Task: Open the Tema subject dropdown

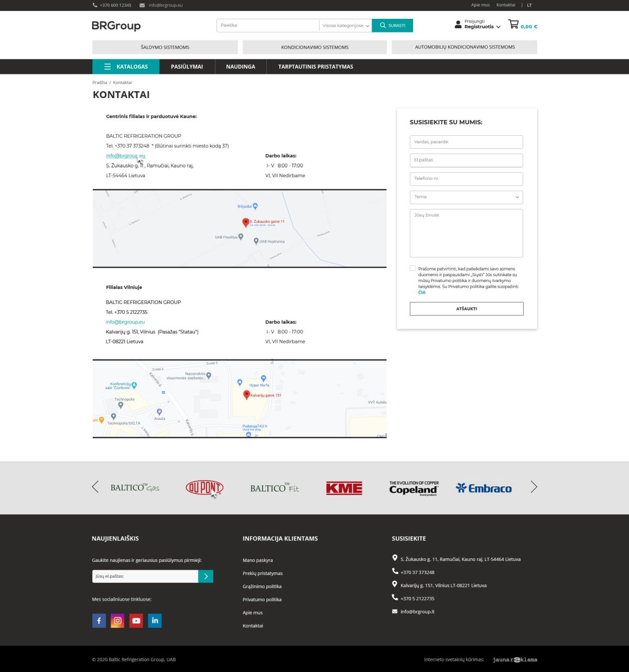Action: 467,197
